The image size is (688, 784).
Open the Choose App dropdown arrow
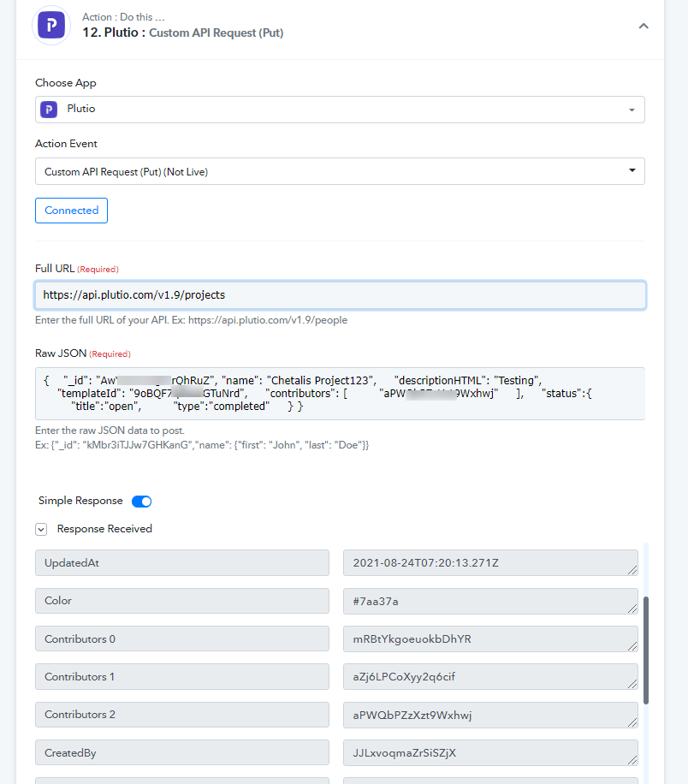pos(632,110)
